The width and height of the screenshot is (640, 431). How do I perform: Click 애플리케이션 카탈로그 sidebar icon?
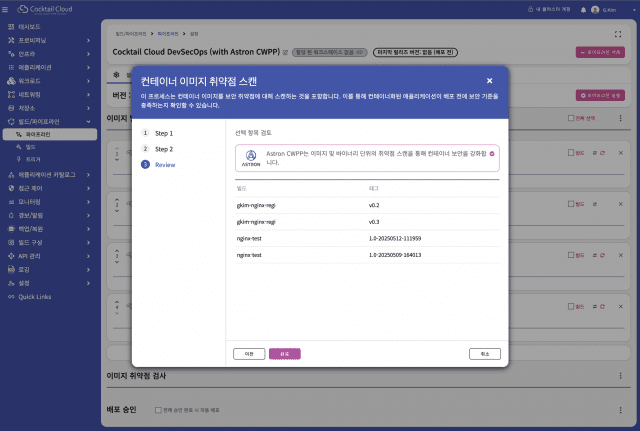pos(11,175)
